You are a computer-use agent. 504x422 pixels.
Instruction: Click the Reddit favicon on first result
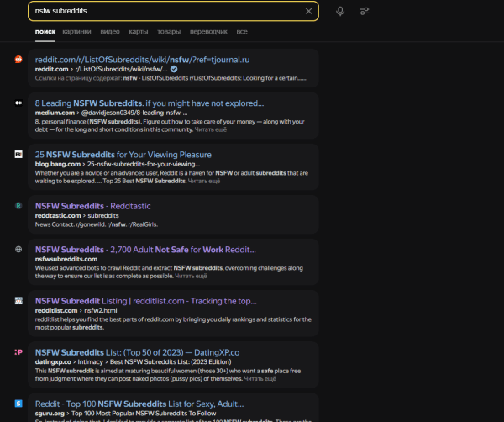18,60
